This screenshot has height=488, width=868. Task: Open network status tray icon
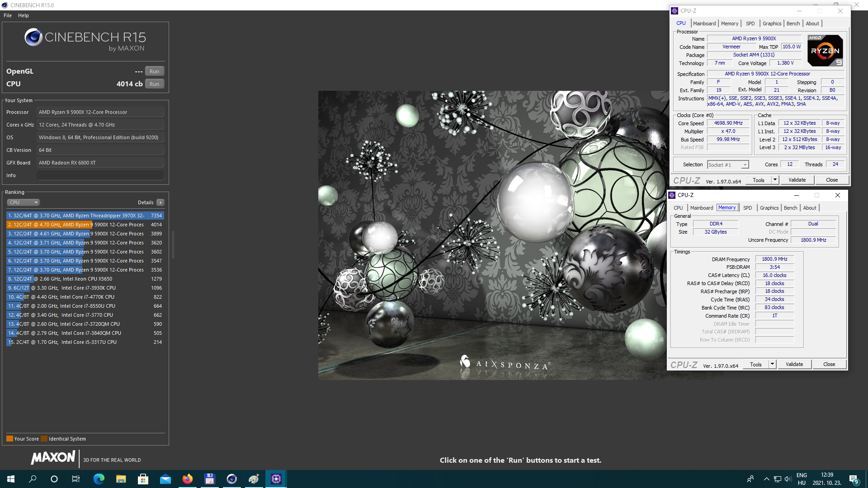(x=777, y=479)
